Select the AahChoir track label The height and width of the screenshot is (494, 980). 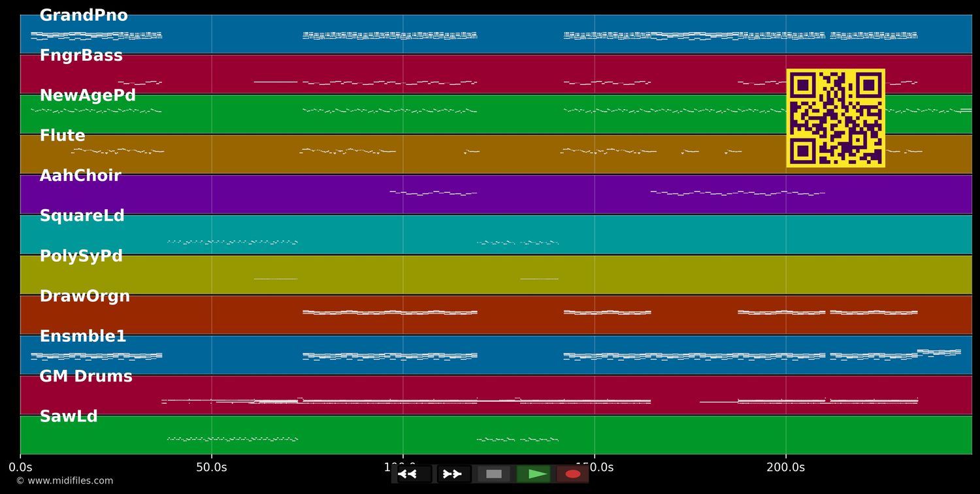(x=80, y=176)
